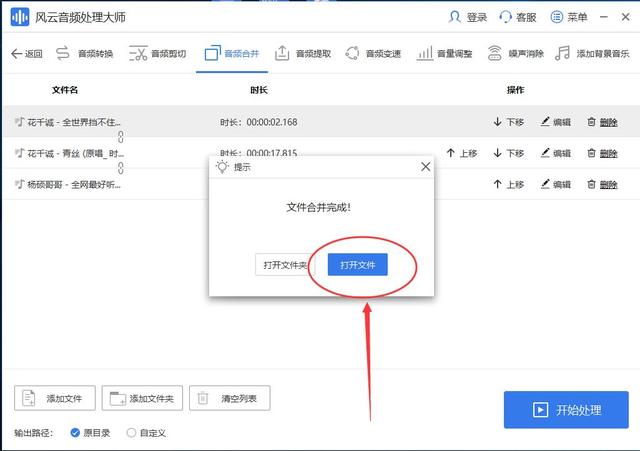This screenshot has width=640, height=451.
Task: Click 打开文件夹 in the dialog
Action: pyautogui.click(x=285, y=265)
